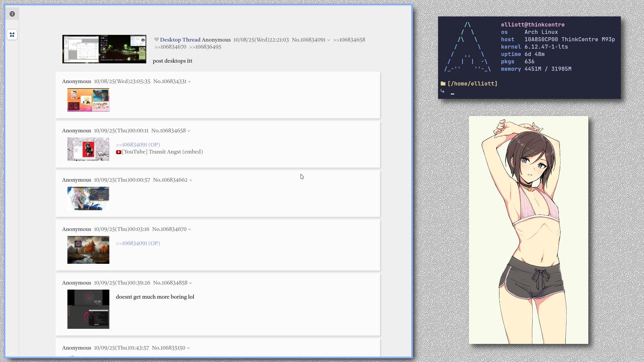Click post number No.106834670
The height and width of the screenshot is (362, 644).
click(x=169, y=229)
